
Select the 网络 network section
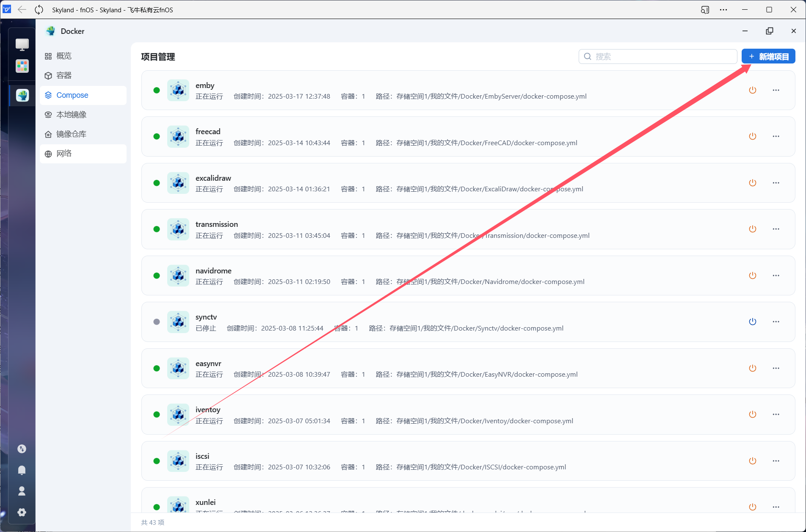tap(64, 154)
